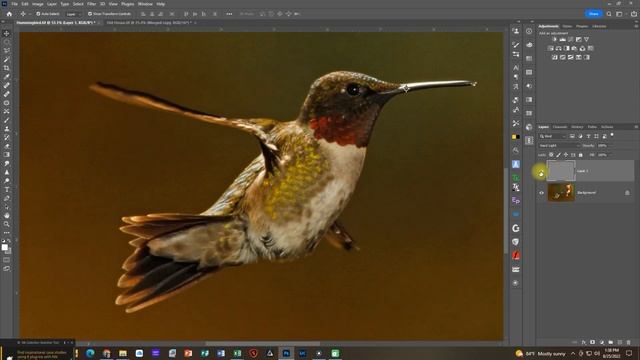Screen dimensions: 640x360
Task: Open the Filter menu
Action: 91,4
